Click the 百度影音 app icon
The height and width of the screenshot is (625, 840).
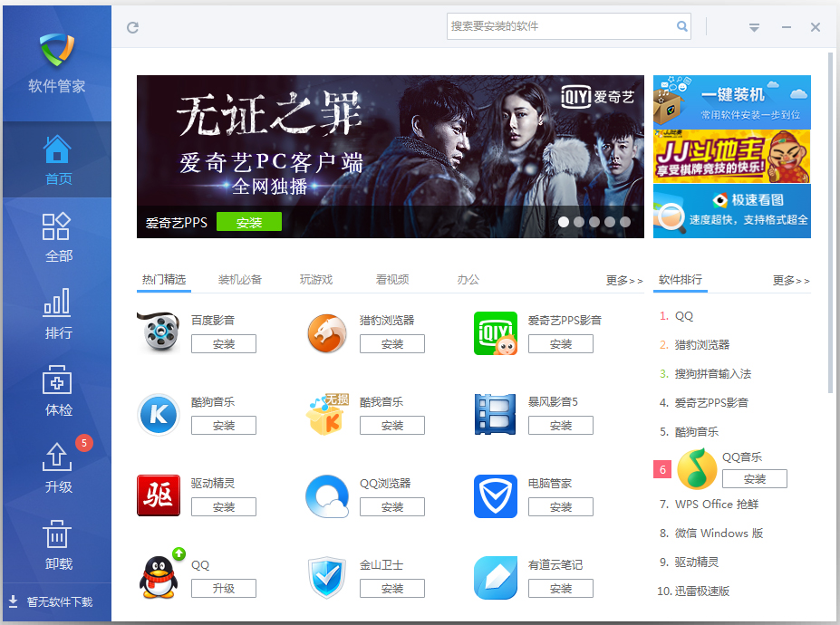(159, 332)
